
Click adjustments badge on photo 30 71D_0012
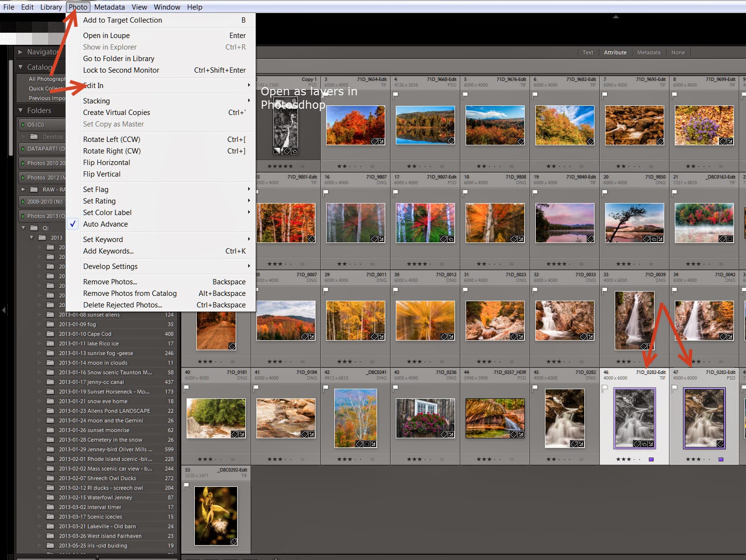coord(451,336)
